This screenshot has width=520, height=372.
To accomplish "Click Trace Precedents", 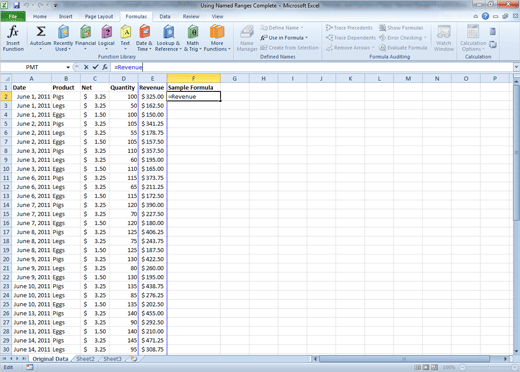I will coord(349,28).
